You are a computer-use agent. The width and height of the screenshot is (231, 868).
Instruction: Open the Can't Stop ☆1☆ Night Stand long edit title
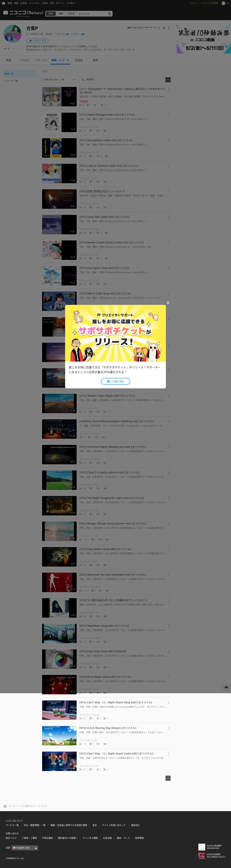click(x=115, y=703)
